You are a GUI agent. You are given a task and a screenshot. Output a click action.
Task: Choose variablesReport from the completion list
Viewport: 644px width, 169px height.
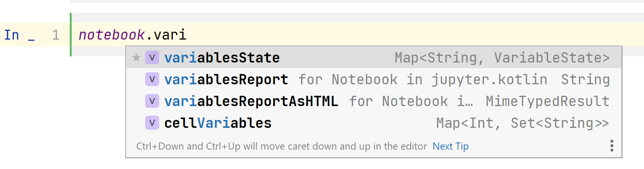tap(374, 80)
